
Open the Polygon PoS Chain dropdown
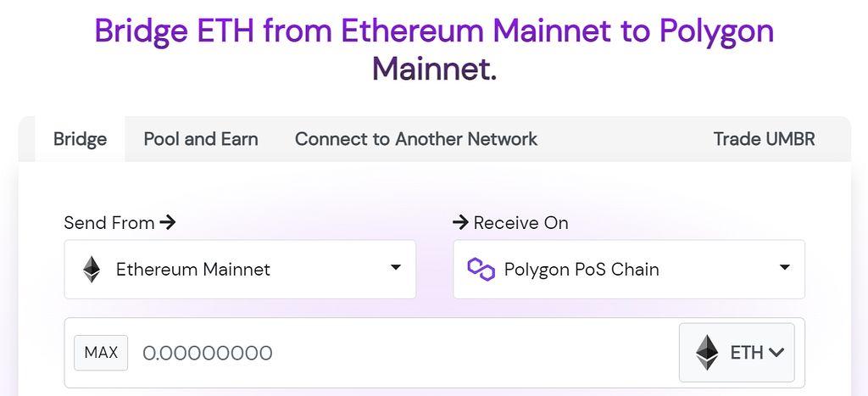[x=629, y=269]
